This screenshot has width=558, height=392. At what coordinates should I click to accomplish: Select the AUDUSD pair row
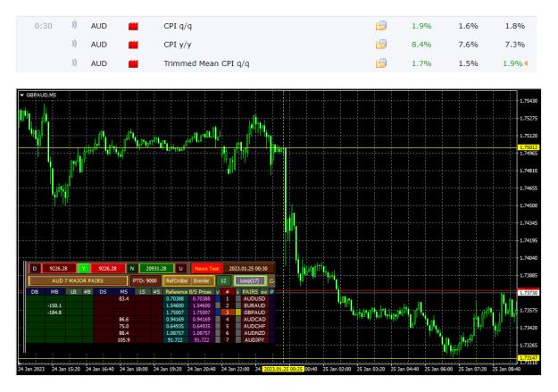pos(254,299)
